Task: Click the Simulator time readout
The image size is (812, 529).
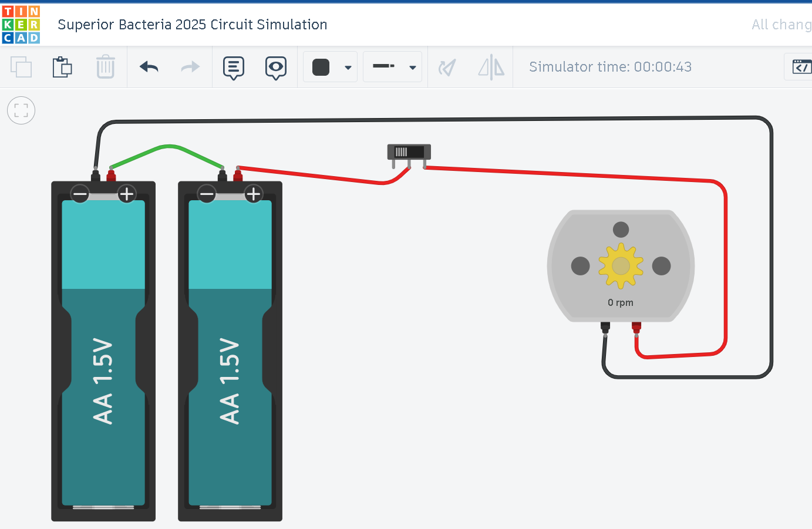Action: (x=611, y=67)
